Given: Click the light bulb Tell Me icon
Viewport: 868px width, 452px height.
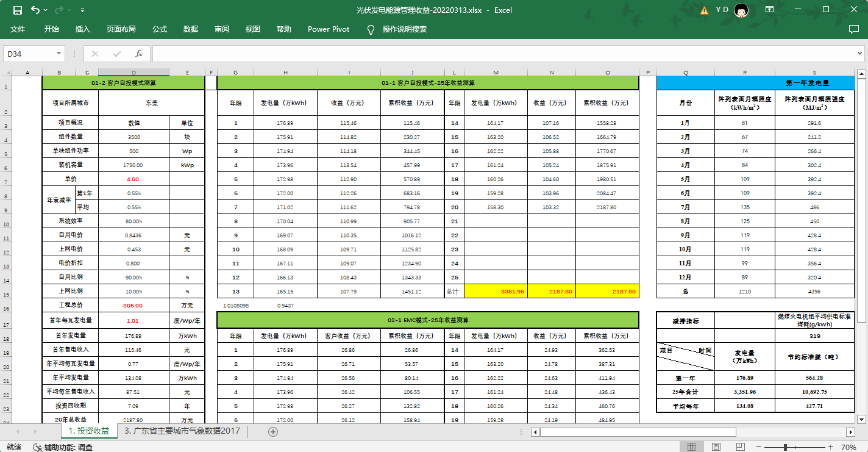Looking at the screenshot, I should tap(371, 29).
